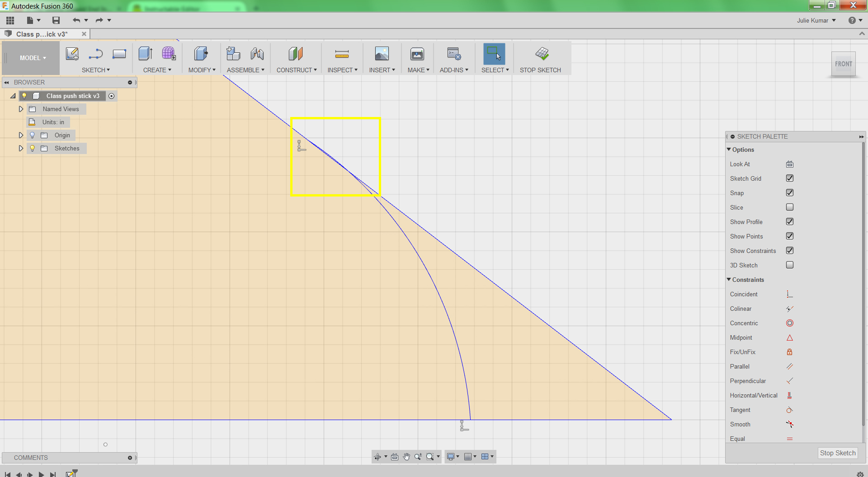The width and height of the screenshot is (868, 477).
Task: Toggle the Sketch Grid checkbox
Action: point(790,178)
